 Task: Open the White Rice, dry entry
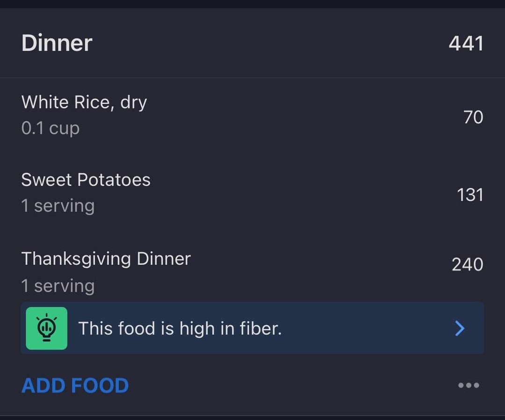coord(252,116)
